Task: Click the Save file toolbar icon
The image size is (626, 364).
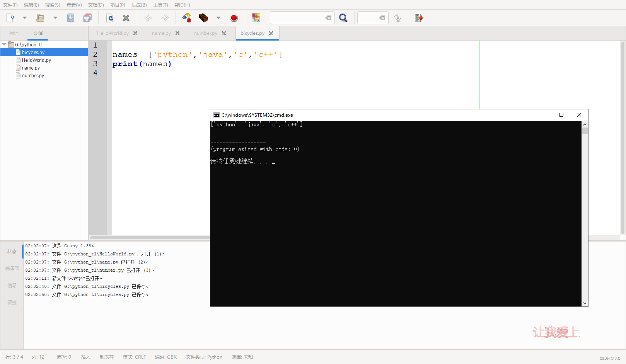Action: coord(71,18)
